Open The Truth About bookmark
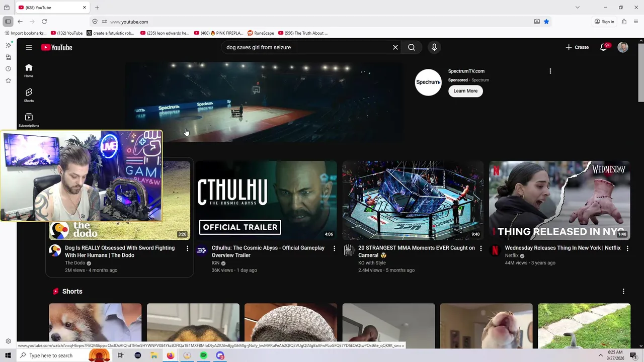 pos(303,33)
